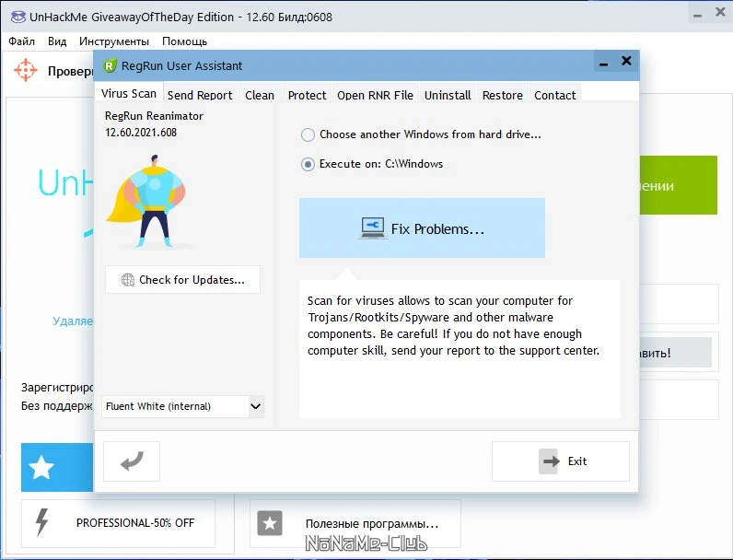Click the version number 12.60.2021.608
The height and width of the screenshot is (560, 733).
coord(141,133)
